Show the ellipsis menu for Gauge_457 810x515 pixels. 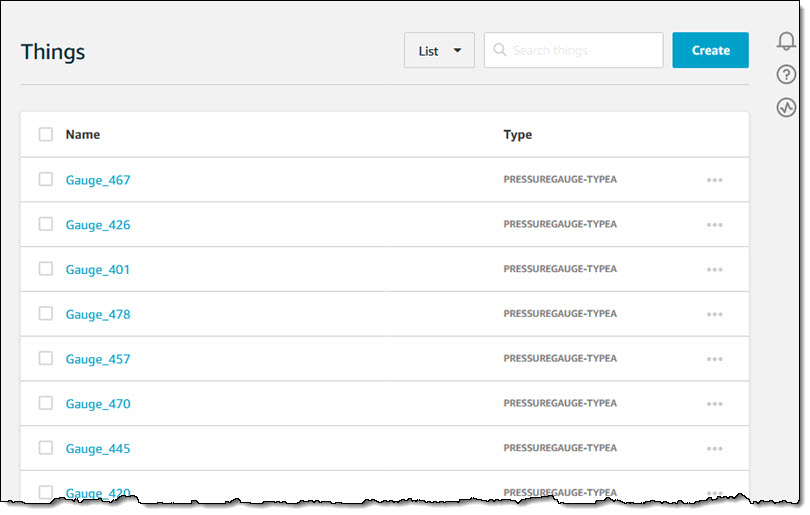pyautogui.click(x=714, y=359)
